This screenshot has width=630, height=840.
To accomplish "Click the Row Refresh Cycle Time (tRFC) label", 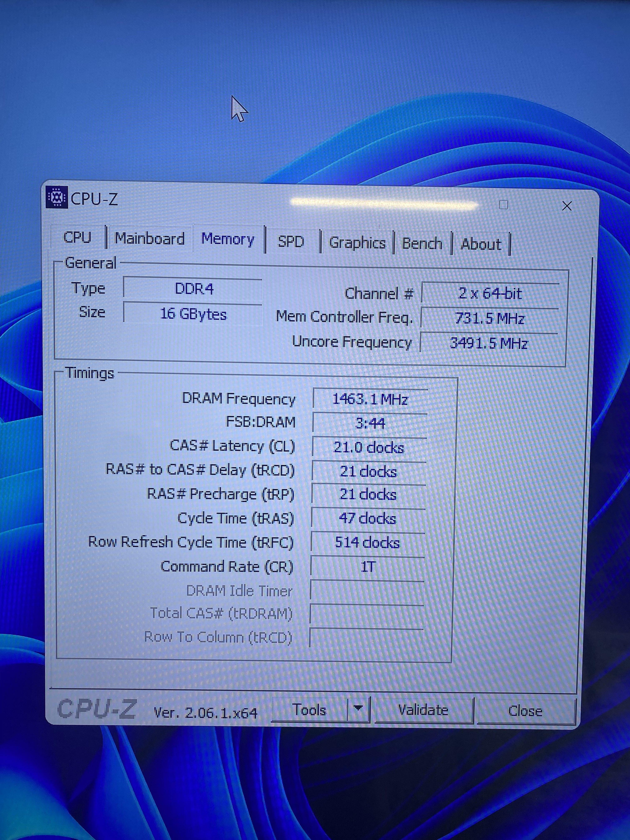I will tap(191, 542).
